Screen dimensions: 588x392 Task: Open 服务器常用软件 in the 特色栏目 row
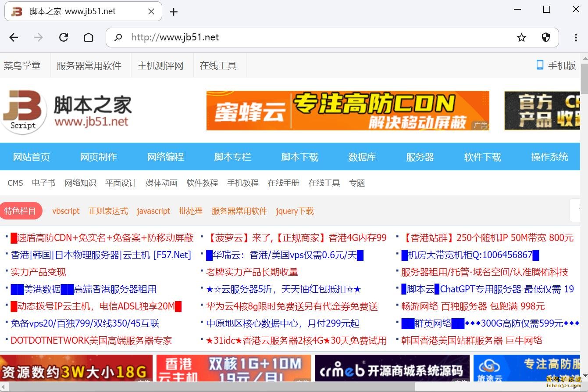[239, 211]
